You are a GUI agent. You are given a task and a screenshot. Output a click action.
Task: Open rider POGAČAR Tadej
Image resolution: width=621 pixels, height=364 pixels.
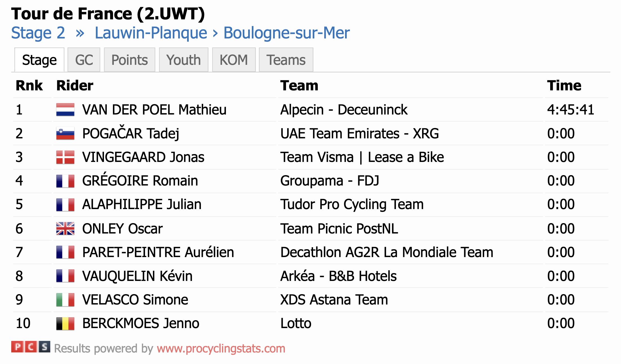click(131, 134)
